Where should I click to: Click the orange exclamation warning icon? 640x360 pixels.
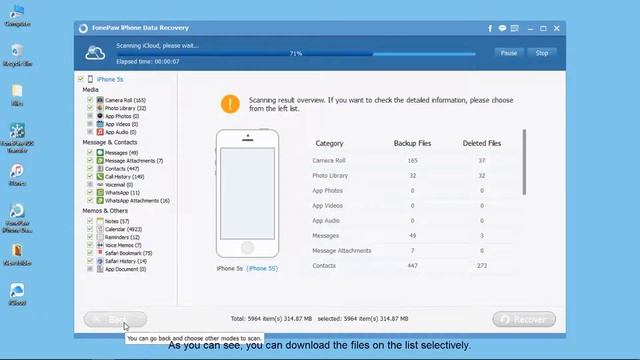[230, 104]
